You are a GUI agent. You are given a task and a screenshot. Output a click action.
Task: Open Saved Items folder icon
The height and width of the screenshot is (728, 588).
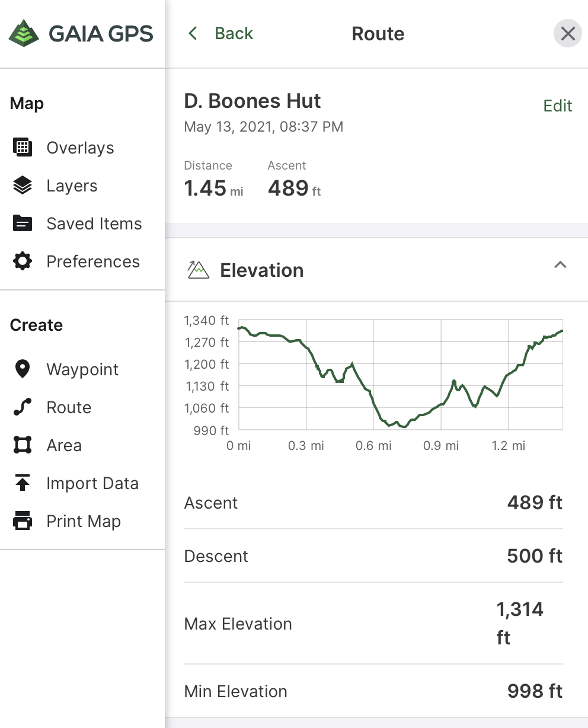[x=23, y=223]
